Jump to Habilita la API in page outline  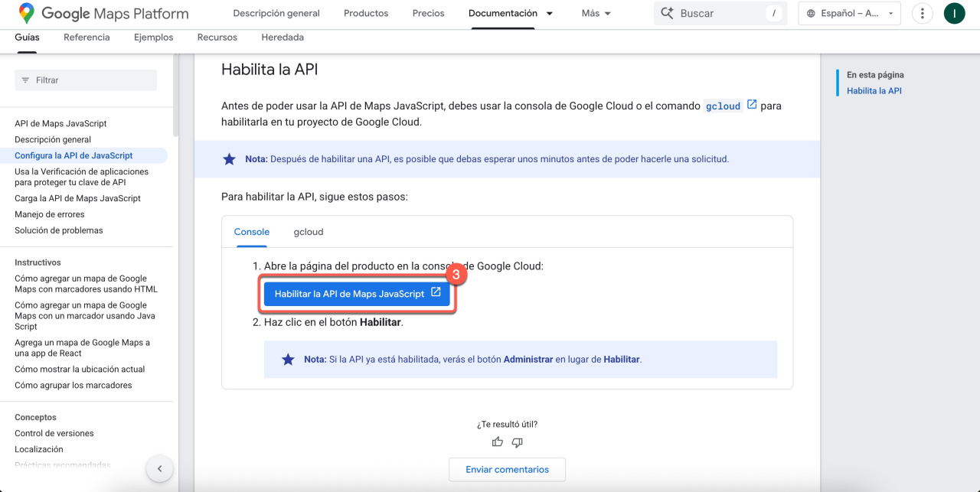(874, 90)
